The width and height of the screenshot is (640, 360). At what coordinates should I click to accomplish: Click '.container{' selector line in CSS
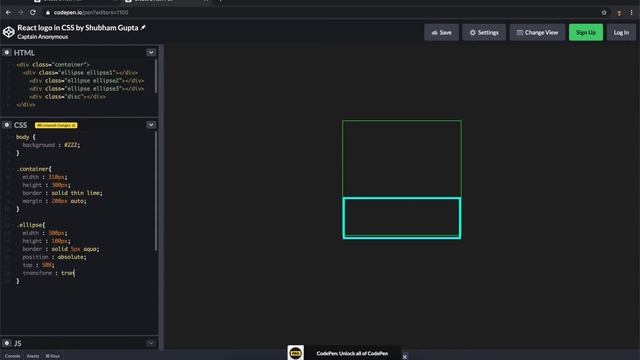pyautogui.click(x=34, y=169)
